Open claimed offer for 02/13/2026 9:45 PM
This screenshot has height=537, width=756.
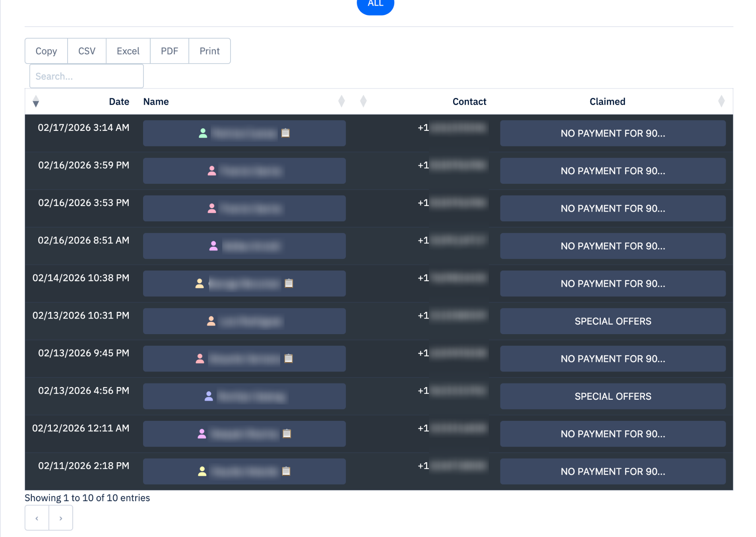click(x=613, y=359)
